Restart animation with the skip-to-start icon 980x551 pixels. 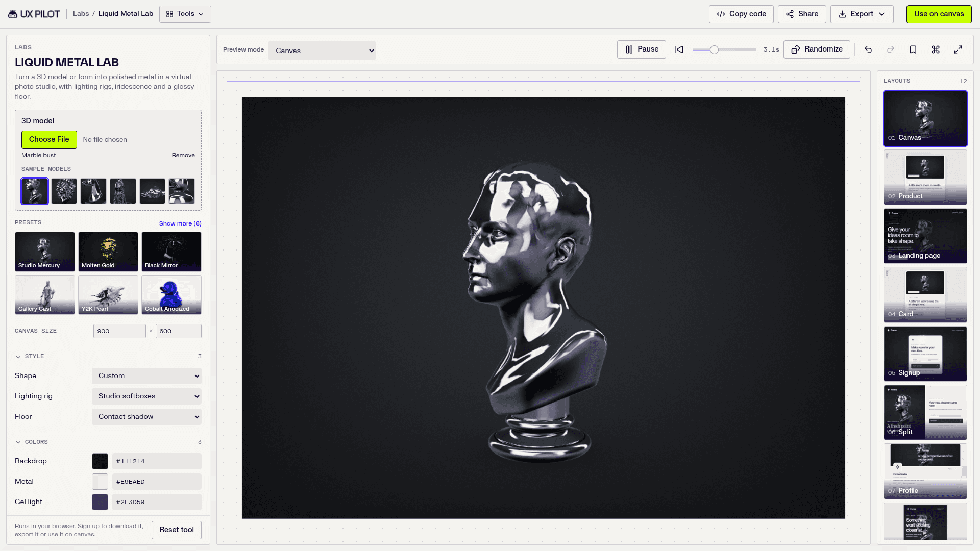click(679, 49)
